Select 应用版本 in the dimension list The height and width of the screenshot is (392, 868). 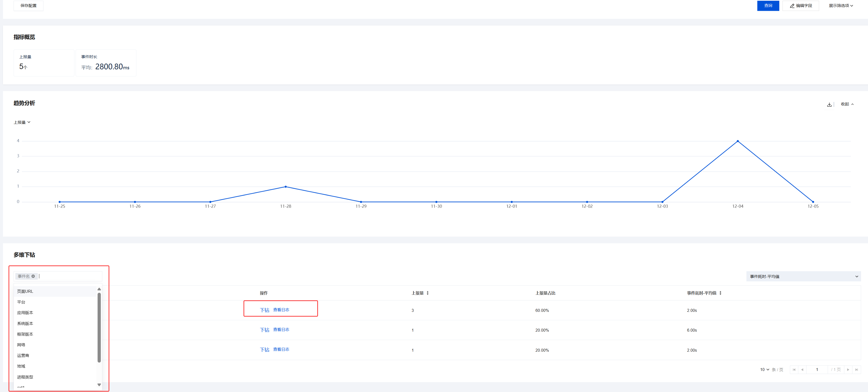point(25,313)
